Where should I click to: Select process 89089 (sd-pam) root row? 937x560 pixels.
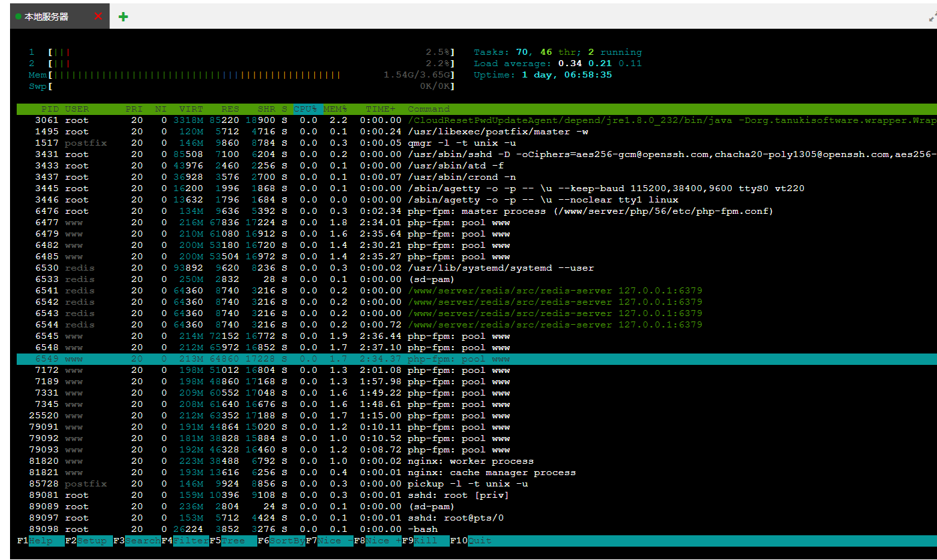click(477, 507)
